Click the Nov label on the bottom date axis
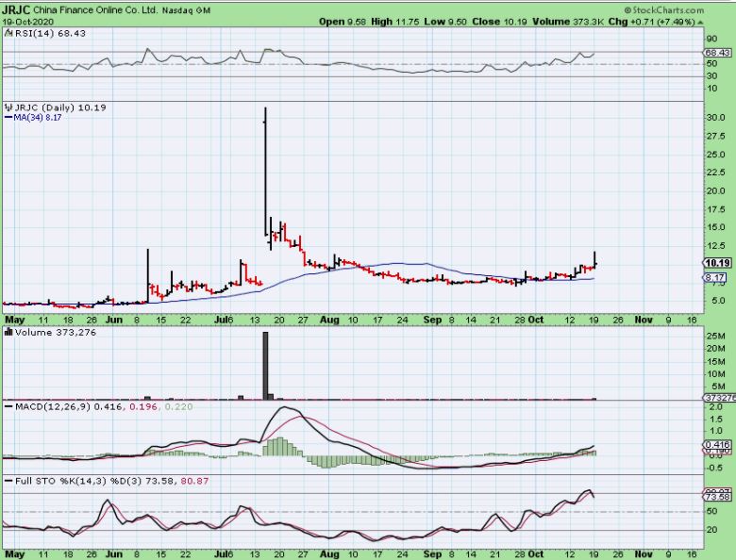 (x=644, y=554)
